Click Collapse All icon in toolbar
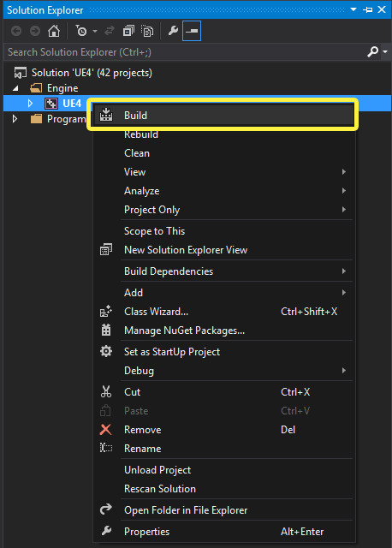This screenshot has width=392, height=548. point(128,31)
